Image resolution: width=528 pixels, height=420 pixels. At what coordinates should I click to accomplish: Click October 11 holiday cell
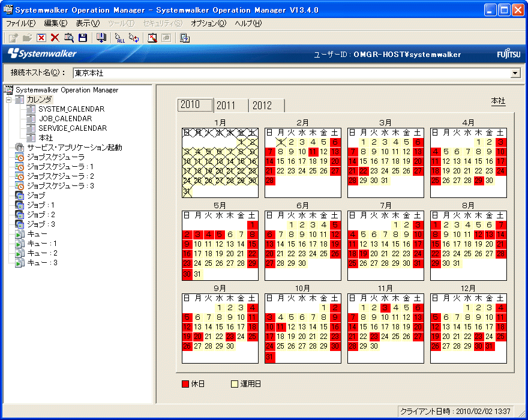pyautogui.click(x=281, y=327)
